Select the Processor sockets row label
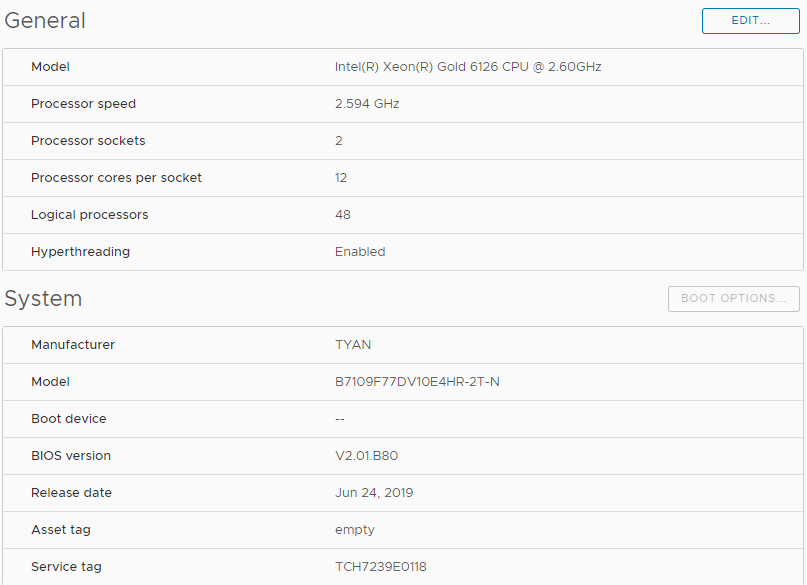 [88, 141]
